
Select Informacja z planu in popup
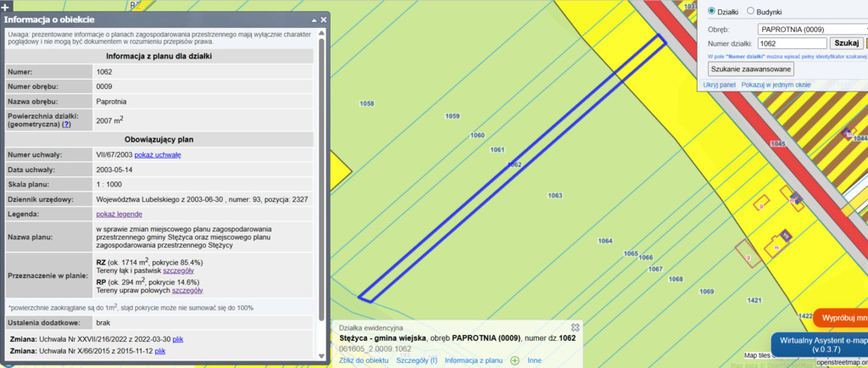[474, 360]
